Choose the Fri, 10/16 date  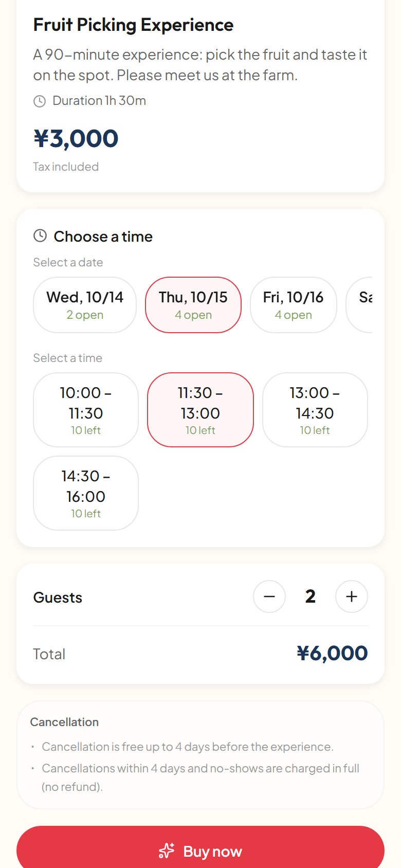click(x=294, y=305)
